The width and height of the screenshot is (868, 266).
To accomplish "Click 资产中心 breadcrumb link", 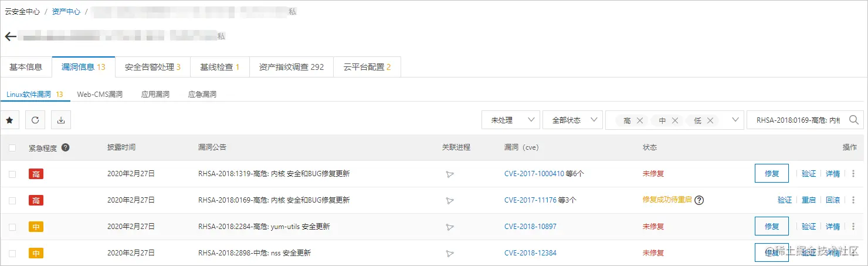I will tap(66, 12).
